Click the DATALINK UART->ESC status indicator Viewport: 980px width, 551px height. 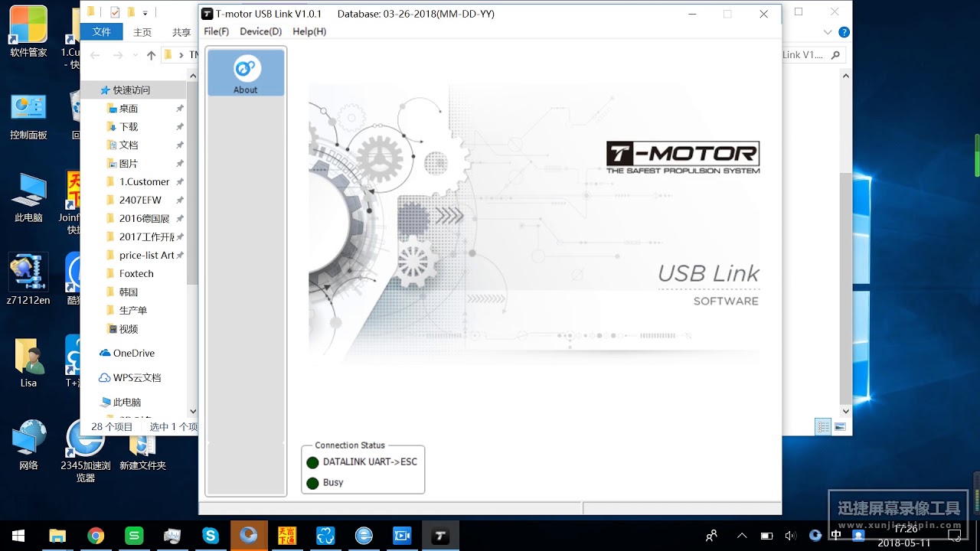pyautogui.click(x=312, y=462)
